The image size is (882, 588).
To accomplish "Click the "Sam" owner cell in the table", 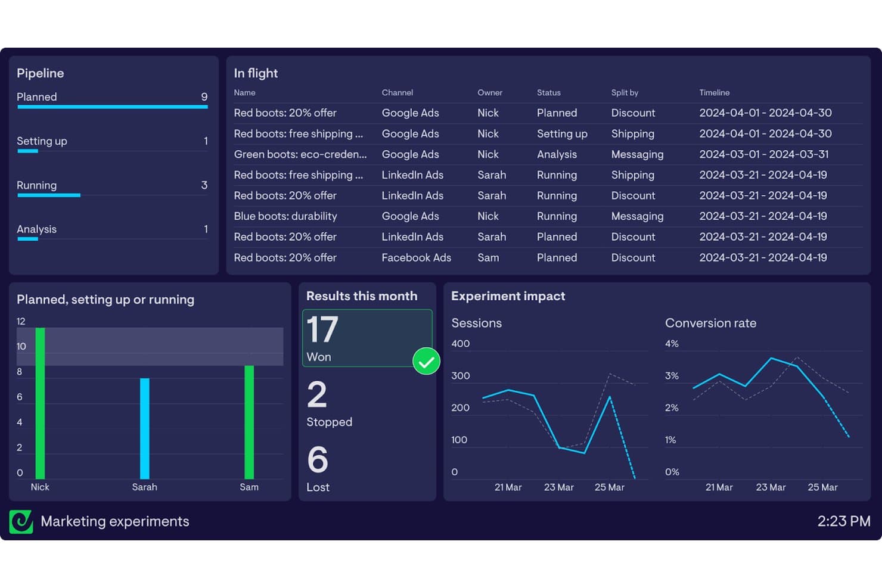I will pos(488,257).
